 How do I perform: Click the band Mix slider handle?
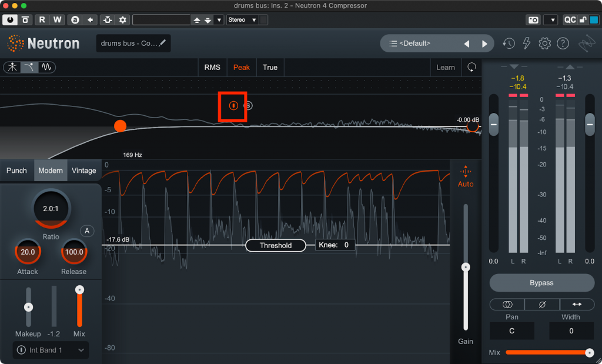(x=79, y=290)
